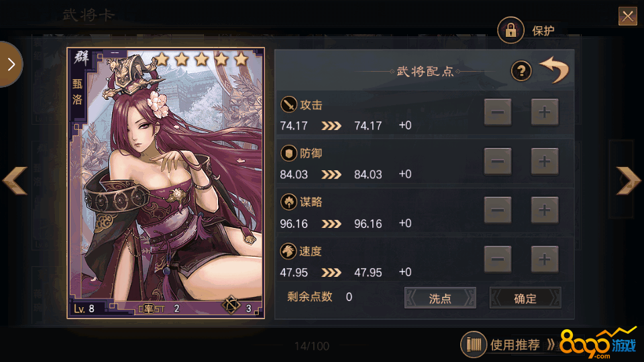Increase 攻击 with its plus button
The height and width of the screenshot is (362, 644).
click(545, 112)
